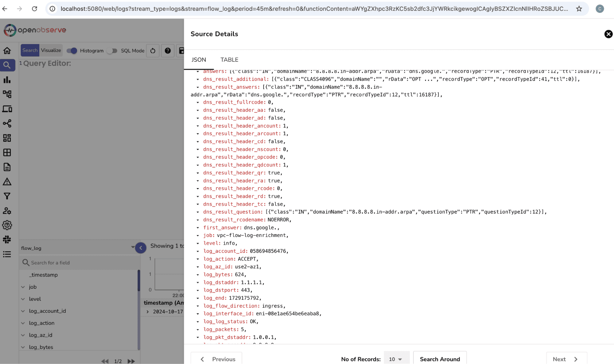The height and width of the screenshot is (364, 614).
Task: Open Dashboards from the sidebar
Action: point(7,138)
